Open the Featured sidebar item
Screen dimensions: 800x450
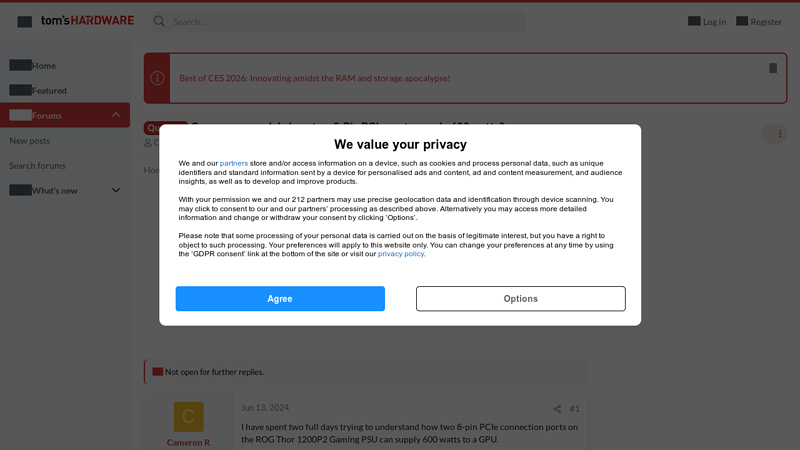(48, 91)
